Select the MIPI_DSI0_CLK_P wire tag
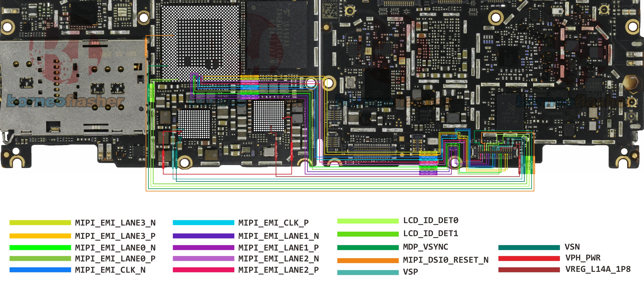 250,86
